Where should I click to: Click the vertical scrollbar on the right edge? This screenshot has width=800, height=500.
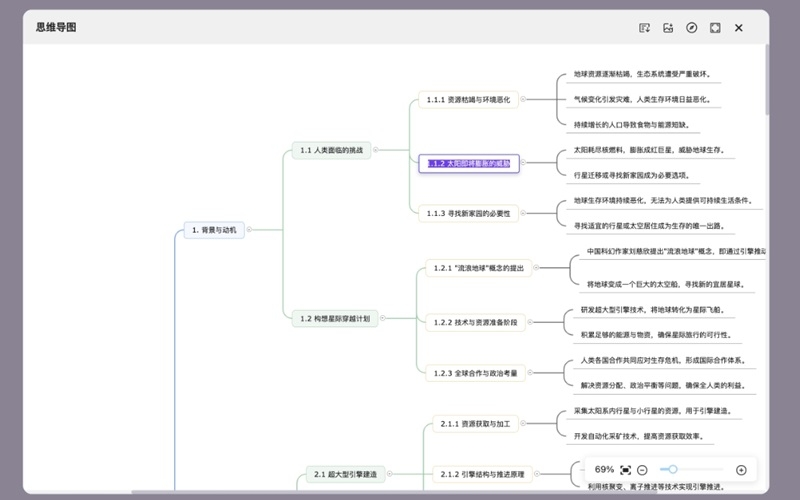[767, 80]
